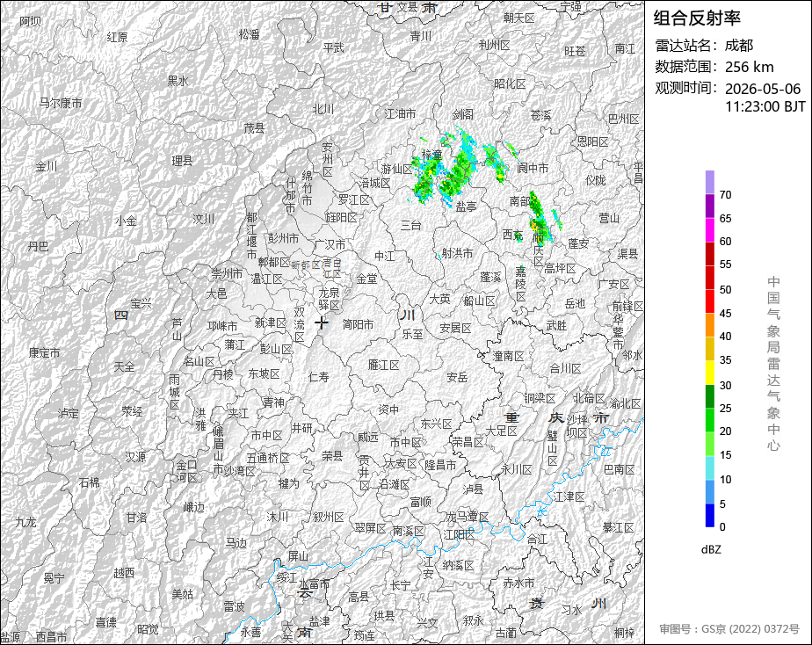The height and width of the screenshot is (645, 812).
Task: Click the 南部 map label
Action: tap(520, 200)
